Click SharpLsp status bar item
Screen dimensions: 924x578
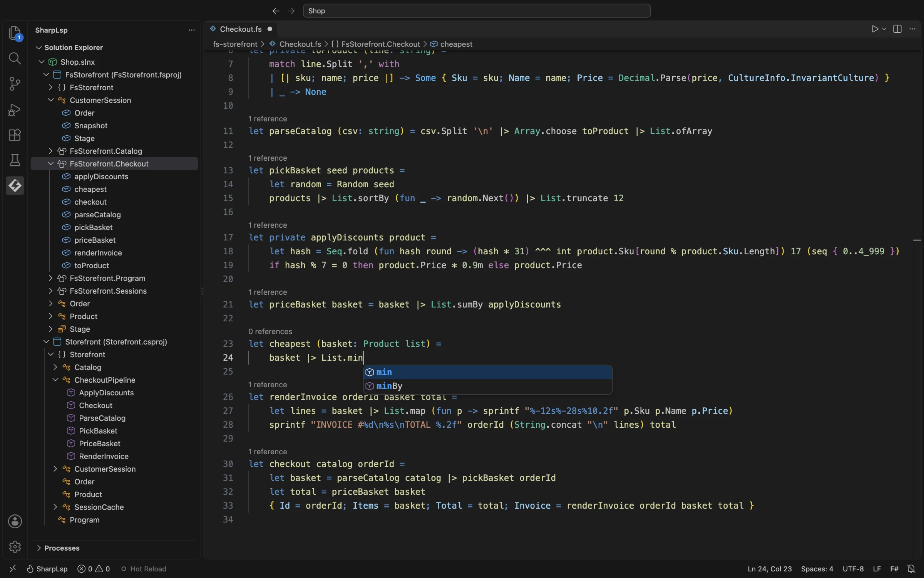coord(47,569)
